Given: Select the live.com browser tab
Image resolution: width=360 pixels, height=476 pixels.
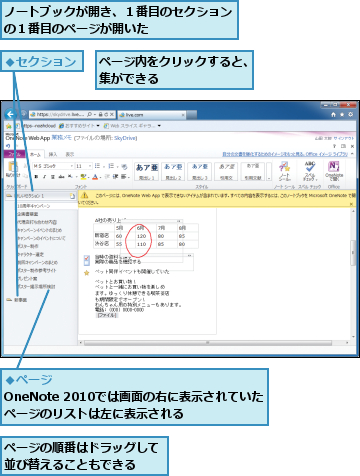Looking at the screenshot, I should pos(152,115).
